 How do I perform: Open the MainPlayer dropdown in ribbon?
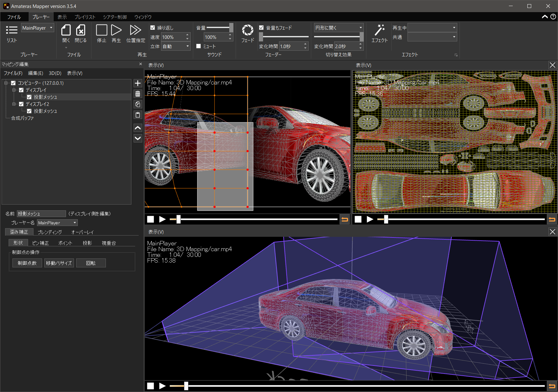click(38, 28)
